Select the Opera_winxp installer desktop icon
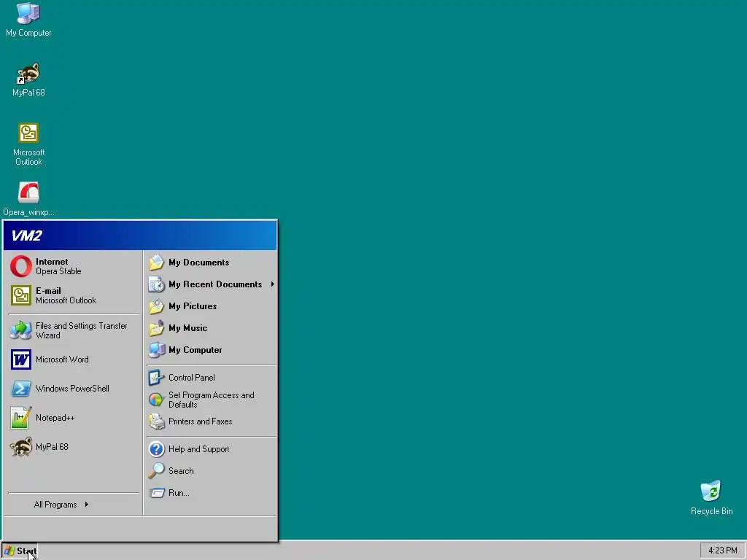Screen dimensions: 747x560 point(28,199)
